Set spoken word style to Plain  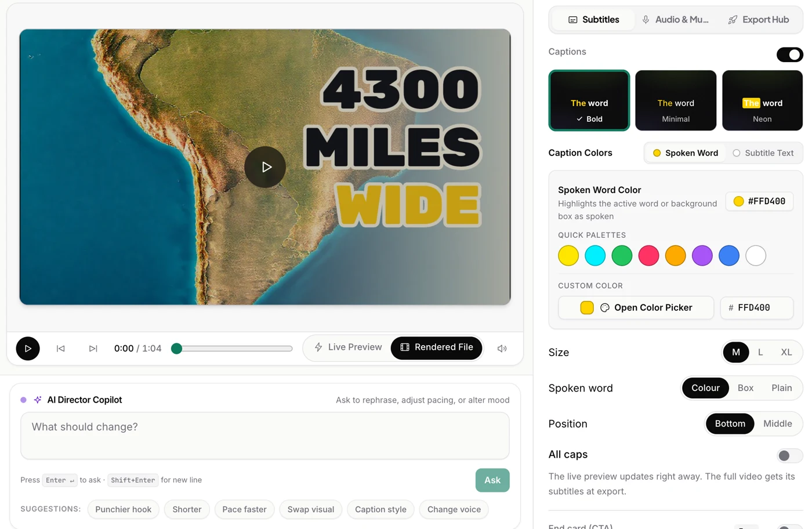click(782, 388)
